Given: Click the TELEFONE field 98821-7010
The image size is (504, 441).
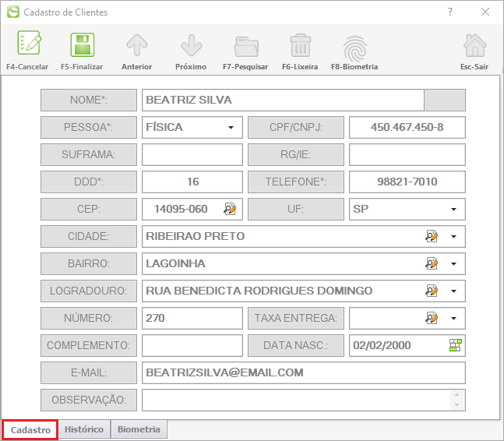Looking at the screenshot, I should (x=407, y=182).
